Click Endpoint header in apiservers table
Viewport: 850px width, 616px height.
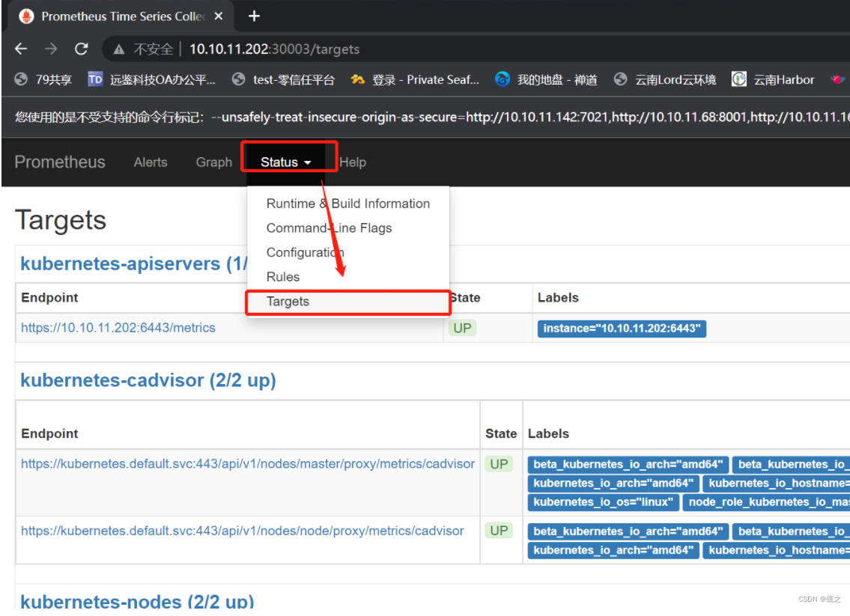(49, 297)
